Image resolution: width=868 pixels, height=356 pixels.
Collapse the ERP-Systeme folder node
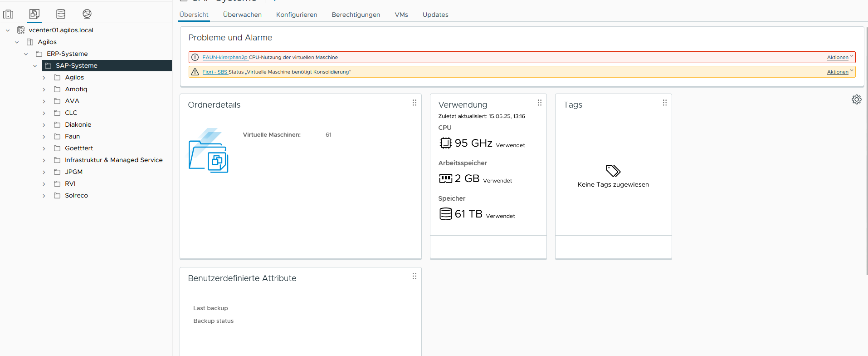26,54
